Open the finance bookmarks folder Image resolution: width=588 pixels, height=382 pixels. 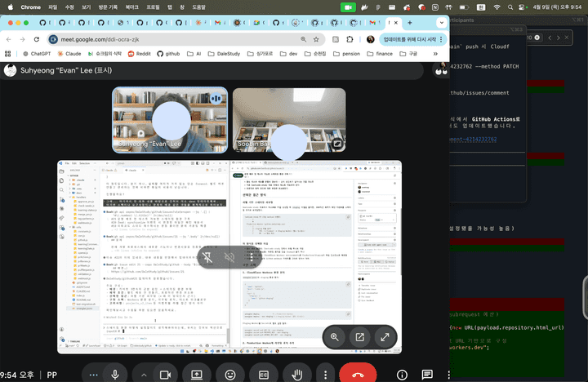[380, 54]
